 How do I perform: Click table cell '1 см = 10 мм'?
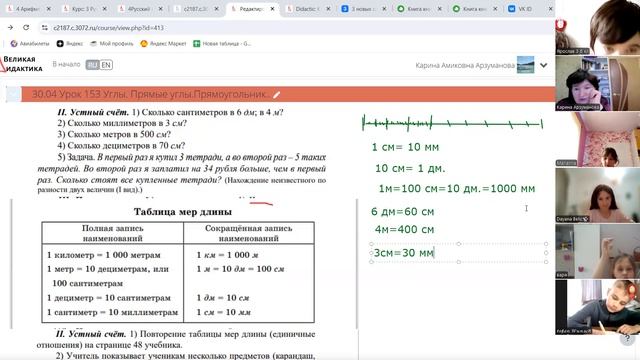224,312
